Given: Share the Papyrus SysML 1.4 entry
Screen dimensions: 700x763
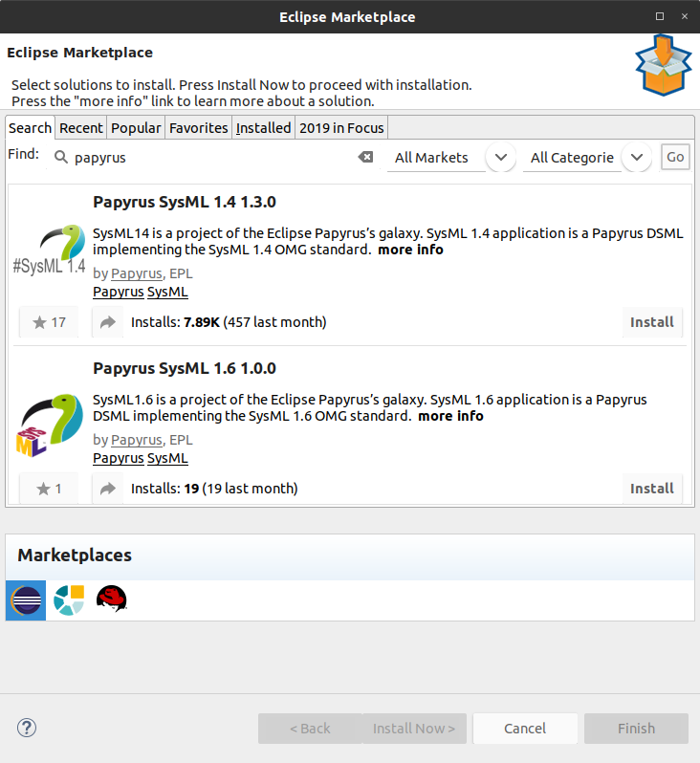Looking at the screenshot, I should (107, 322).
